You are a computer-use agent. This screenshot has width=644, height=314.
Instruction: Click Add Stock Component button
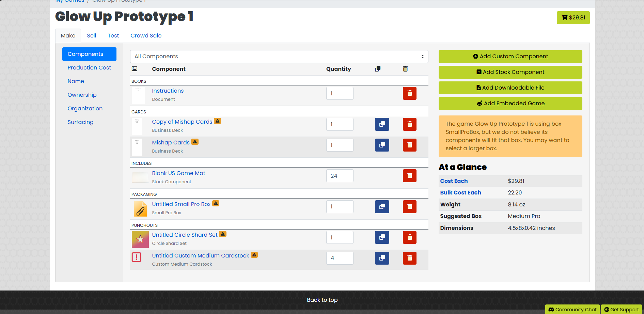510,72
